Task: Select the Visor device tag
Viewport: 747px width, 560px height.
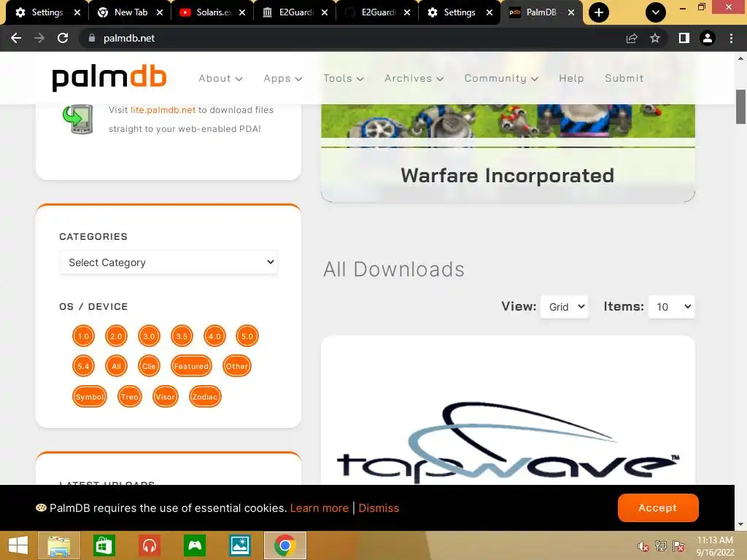Action: pos(166,397)
